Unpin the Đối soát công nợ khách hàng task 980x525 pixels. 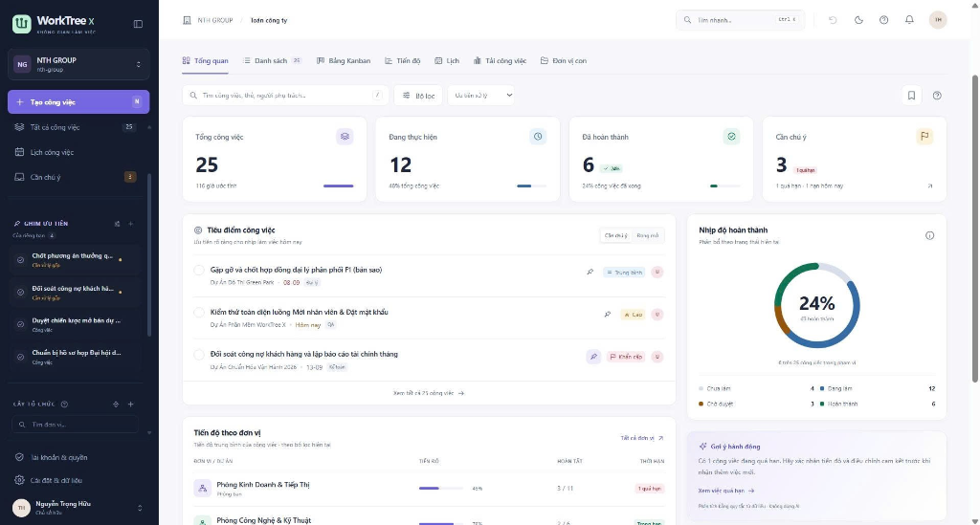[593, 357]
